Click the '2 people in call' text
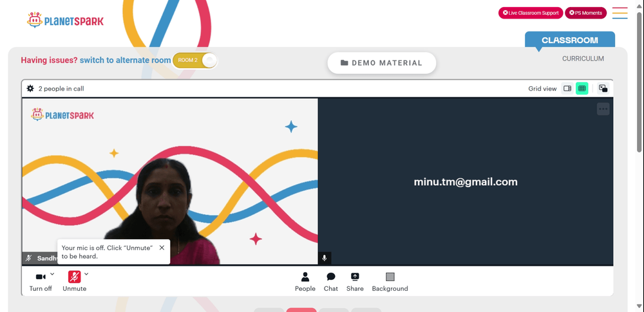 click(x=61, y=89)
